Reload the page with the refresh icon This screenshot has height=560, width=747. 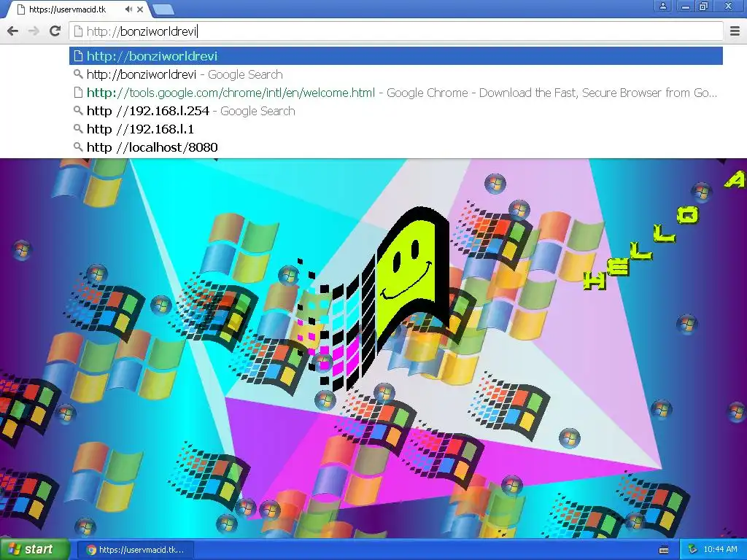[x=55, y=31]
